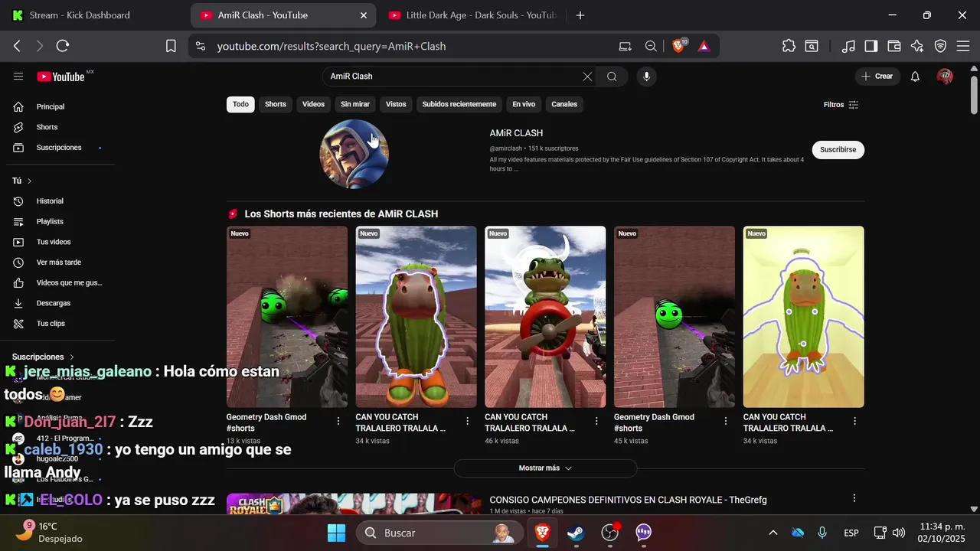Open a new tab with the plus button
This screenshot has width=980, height=551.
[580, 15]
